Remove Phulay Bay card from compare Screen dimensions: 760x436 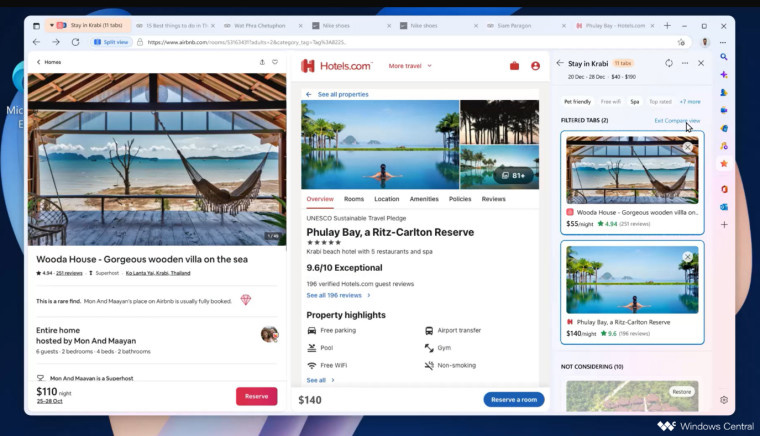687,257
